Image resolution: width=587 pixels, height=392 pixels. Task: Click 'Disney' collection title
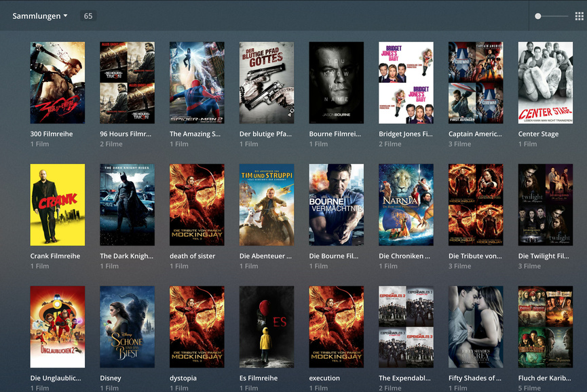pos(111,378)
